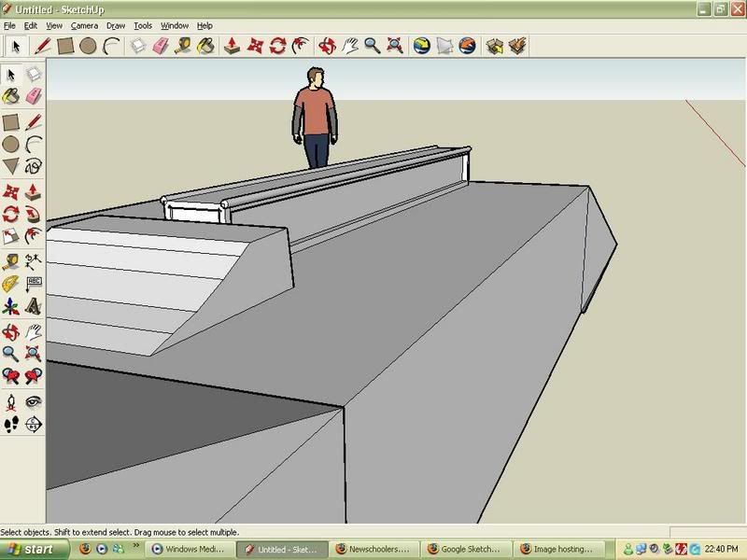Select the Walk footprints tool
747x560 pixels.
11,425
